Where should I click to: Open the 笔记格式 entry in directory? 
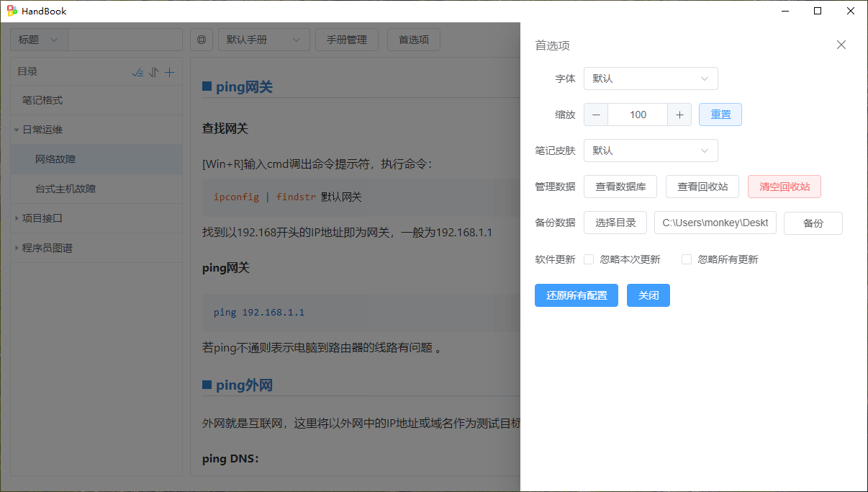pyautogui.click(x=42, y=100)
